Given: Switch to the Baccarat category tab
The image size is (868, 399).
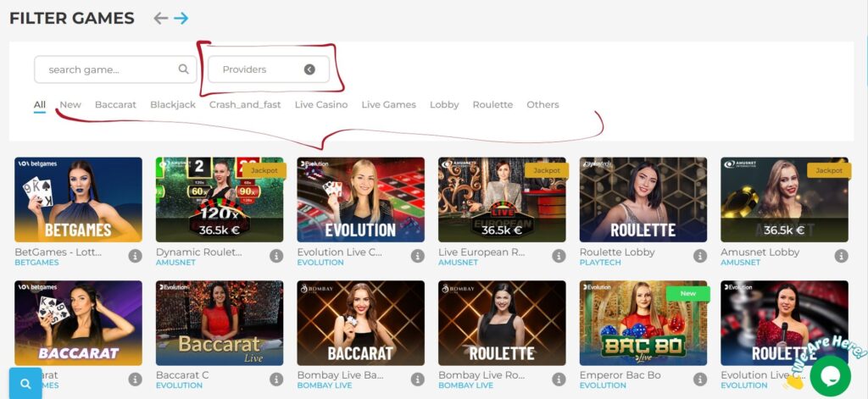Looking at the screenshot, I should (115, 104).
